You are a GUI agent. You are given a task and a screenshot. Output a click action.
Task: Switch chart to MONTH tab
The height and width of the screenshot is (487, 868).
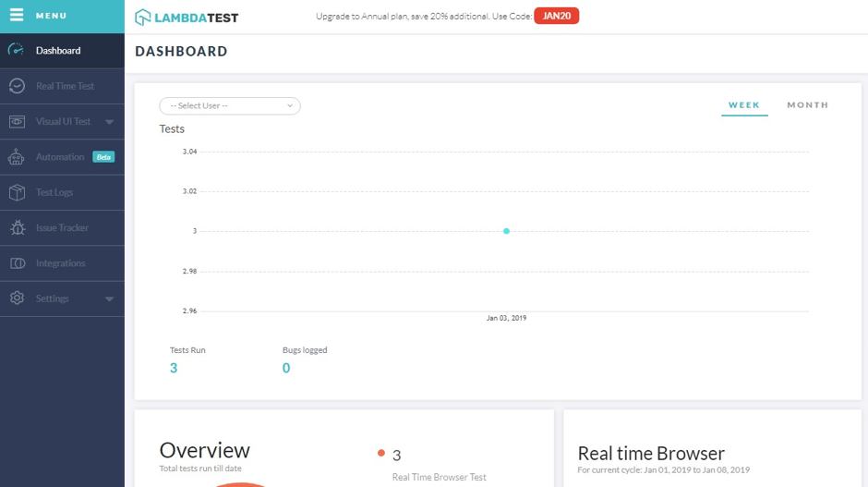[808, 104]
